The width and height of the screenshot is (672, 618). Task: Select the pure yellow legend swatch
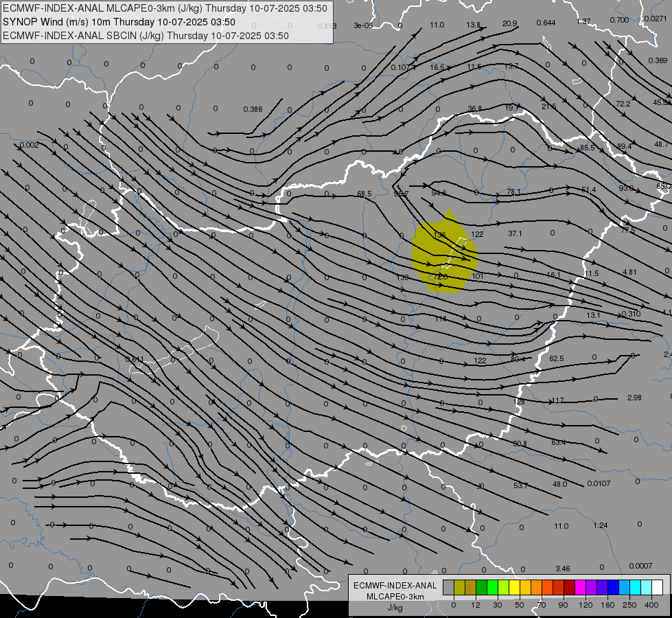pos(514,588)
